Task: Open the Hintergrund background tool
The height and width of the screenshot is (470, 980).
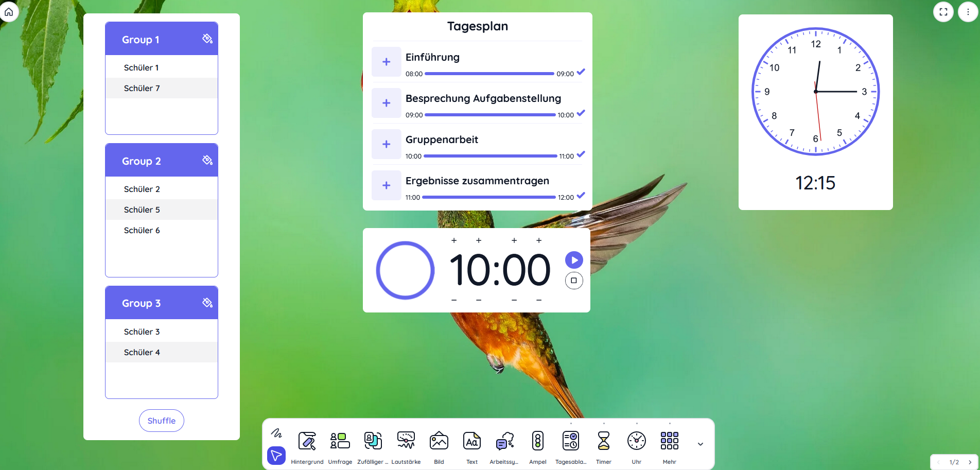Action: (x=307, y=441)
